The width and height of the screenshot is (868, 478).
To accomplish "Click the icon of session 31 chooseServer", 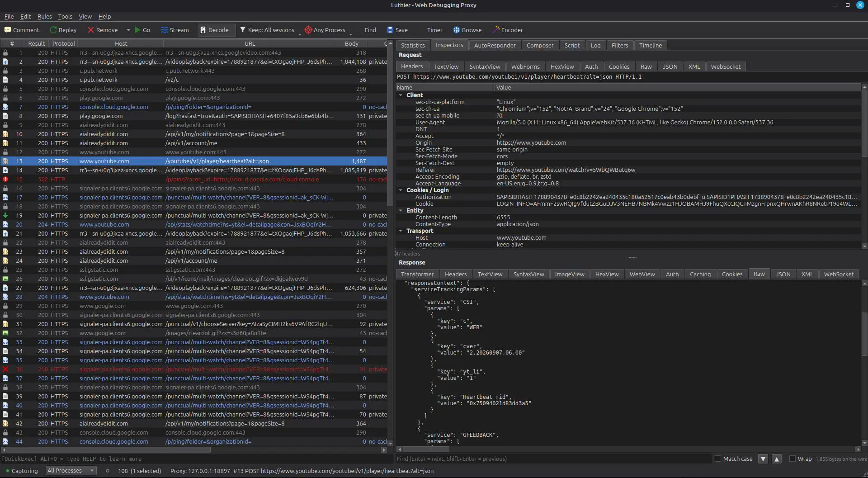I will pyautogui.click(x=5, y=324).
